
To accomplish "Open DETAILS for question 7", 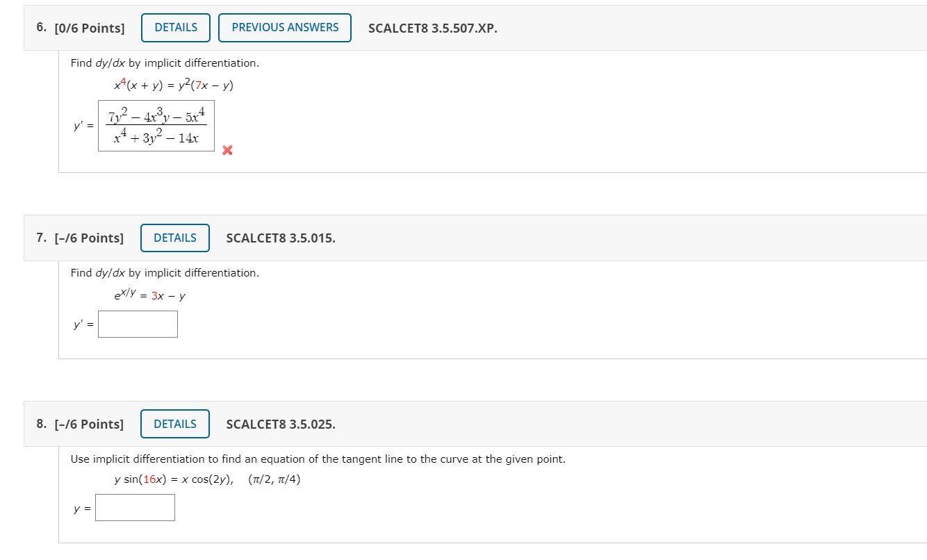I will [x=175, y=238].
